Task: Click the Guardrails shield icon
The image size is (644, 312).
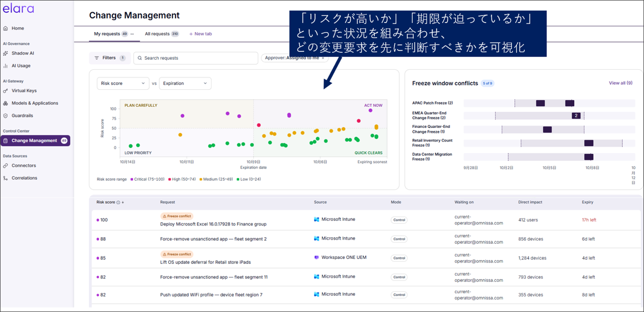Action: 6,116
